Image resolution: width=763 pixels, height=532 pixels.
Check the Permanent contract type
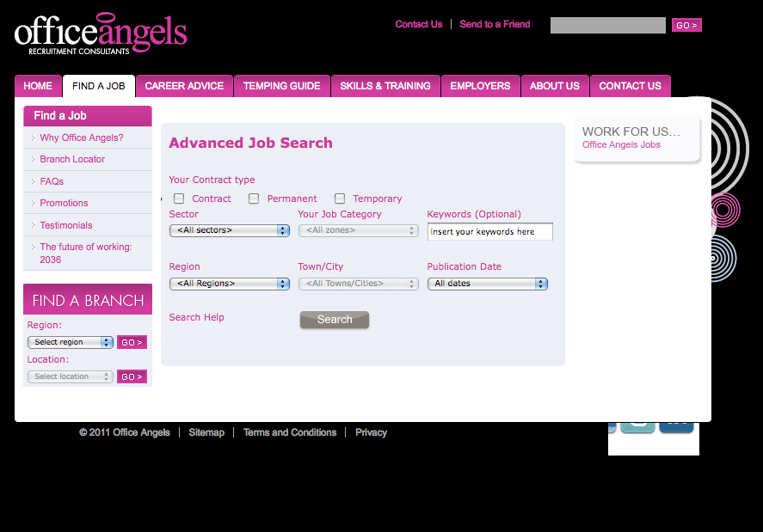pos(254,198)
